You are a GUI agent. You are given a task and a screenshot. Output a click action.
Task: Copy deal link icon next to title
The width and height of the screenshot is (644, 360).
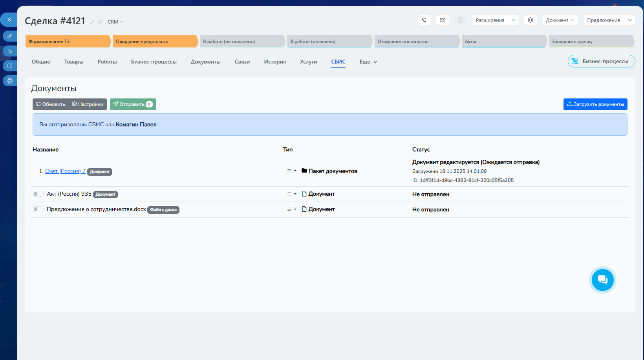click(x=100, y=22)
